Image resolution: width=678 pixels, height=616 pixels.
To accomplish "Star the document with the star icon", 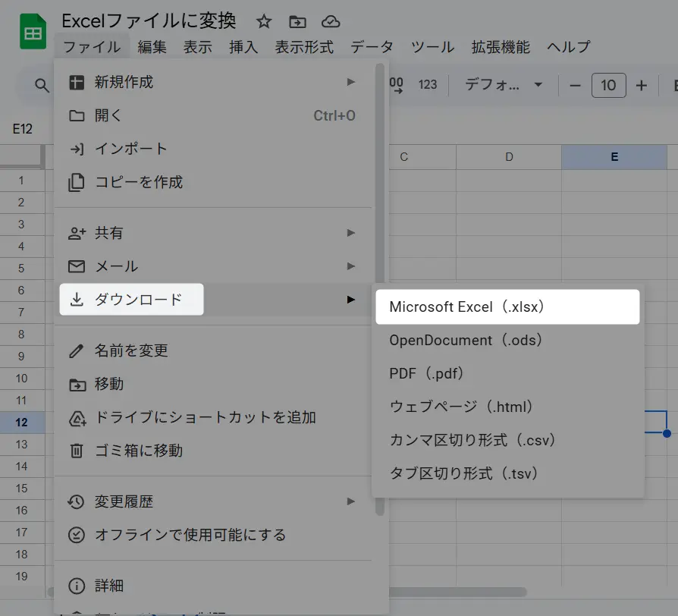I will pyautogui.click(x=264, y=21).
